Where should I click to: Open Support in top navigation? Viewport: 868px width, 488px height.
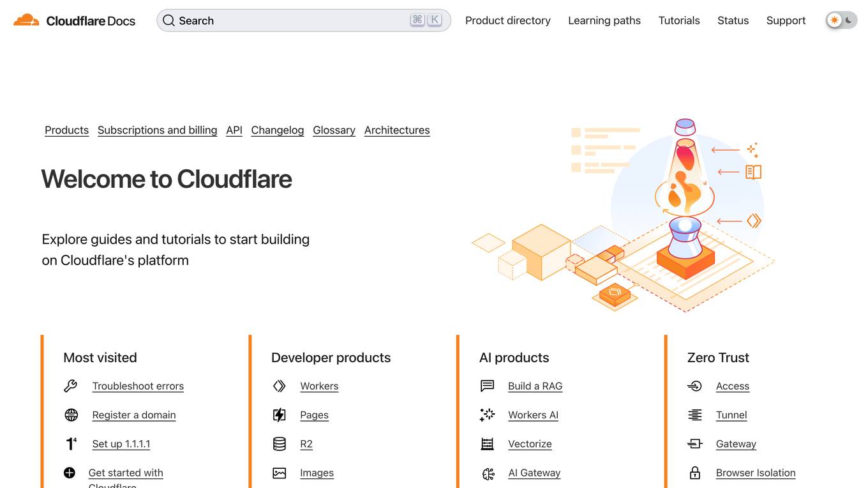click(786, 20)
